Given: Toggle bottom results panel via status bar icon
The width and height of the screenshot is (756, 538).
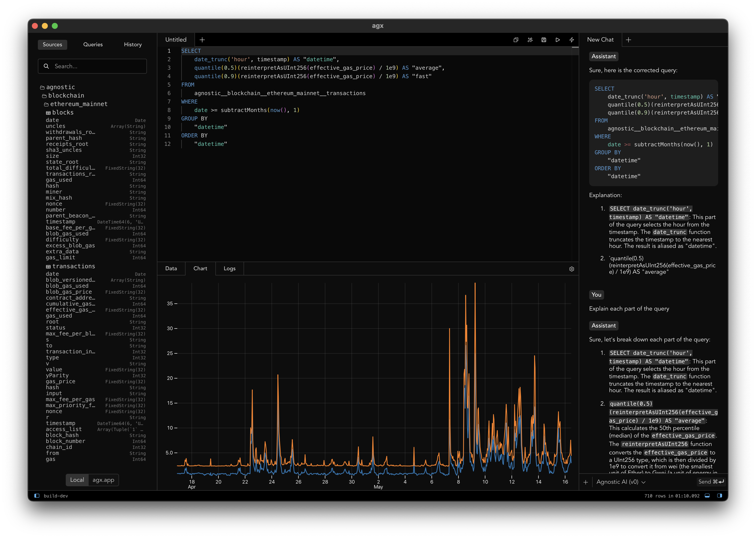Looking at the screenshot, I should (x=707, y=496).
